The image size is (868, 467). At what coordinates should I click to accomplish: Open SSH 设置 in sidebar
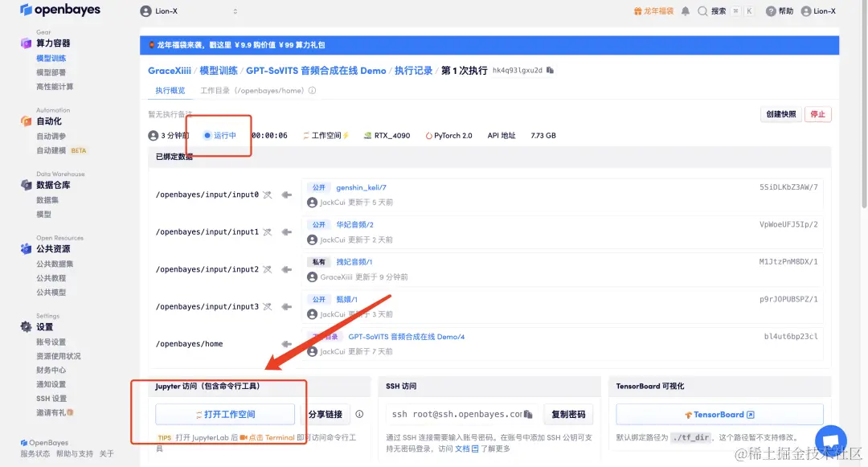[x=51, y=399]
